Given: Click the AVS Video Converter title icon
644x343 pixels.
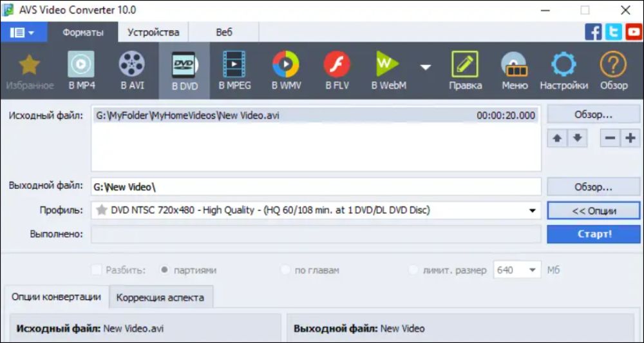Looking at the screenshot, I should 7,10.
